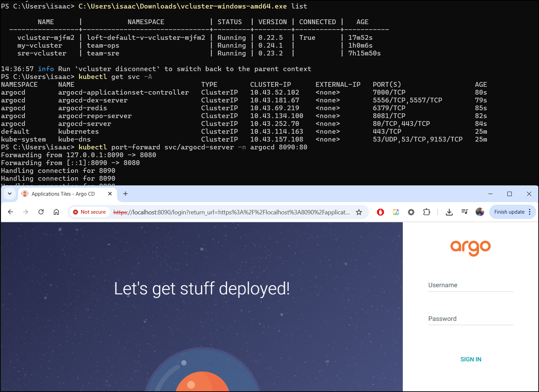
Task: Open the black gear-shaped extension icon
Action: (411, 212)
